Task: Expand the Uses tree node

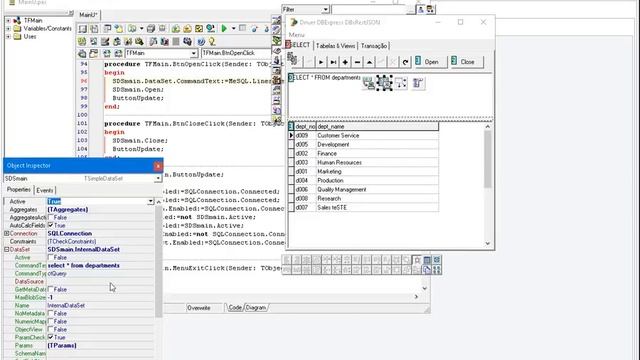Action: pyautogui.click(x=8, y=37)
